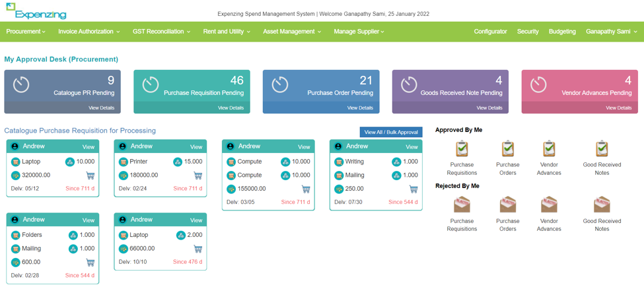
Task: Open Rejected Vendor Advances envelope icon
Action: (x=549, y=205)
